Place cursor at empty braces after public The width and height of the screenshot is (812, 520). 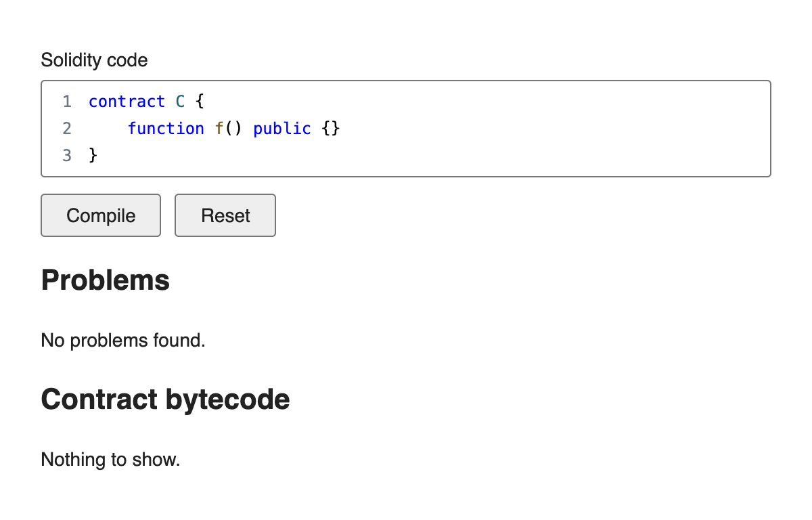point(330,129)
